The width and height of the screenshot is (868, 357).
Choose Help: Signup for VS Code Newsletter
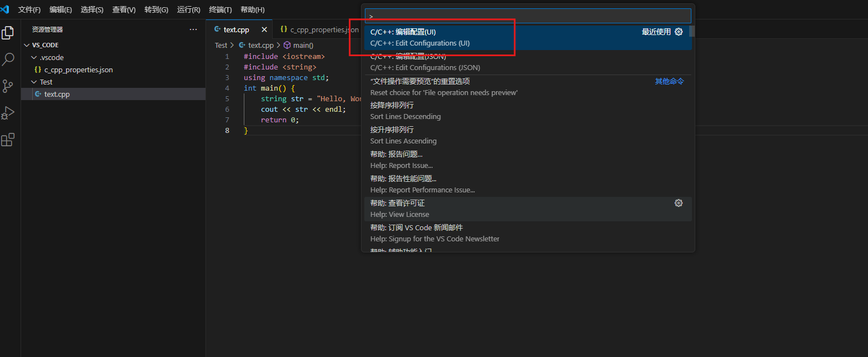[x=528, y=233]
